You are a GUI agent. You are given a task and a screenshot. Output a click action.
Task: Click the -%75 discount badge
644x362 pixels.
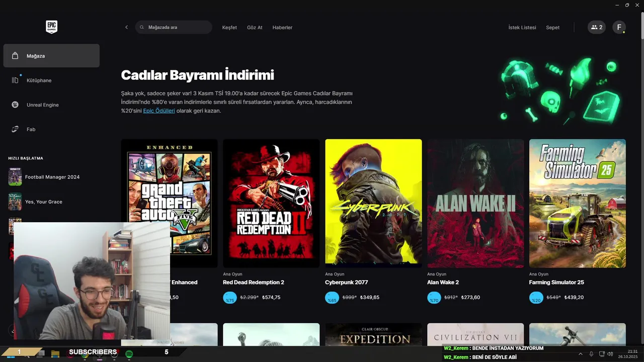229,298
